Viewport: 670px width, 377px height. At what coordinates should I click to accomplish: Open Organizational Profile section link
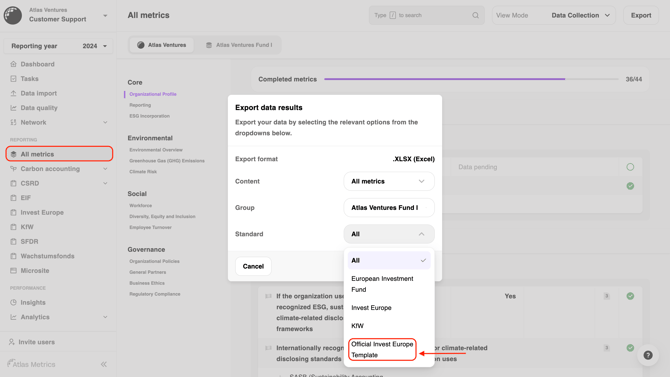pos(153,94)
